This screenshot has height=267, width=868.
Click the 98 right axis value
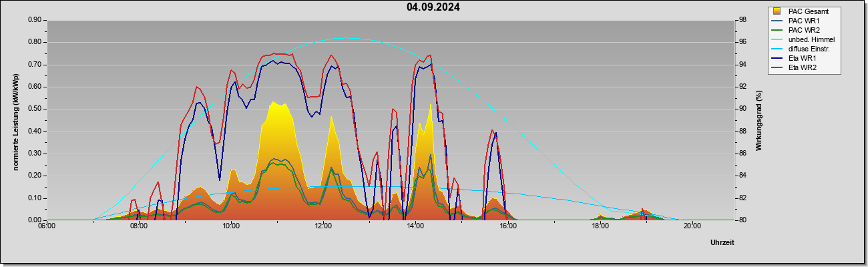coord(742,20)
